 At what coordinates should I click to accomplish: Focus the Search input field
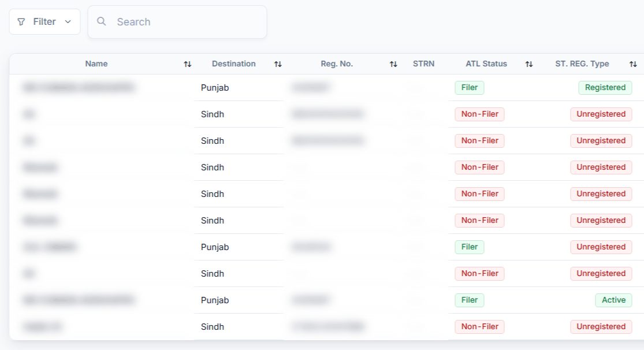click(x=177, y=22)
